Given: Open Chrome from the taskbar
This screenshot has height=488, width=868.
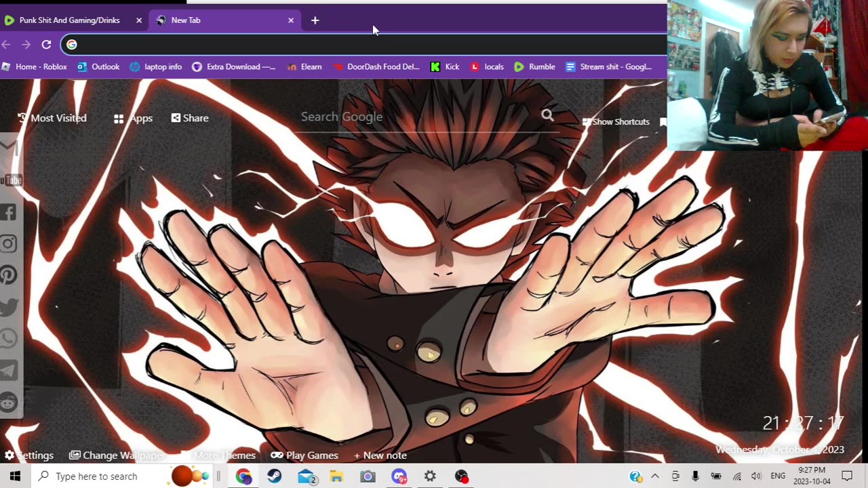Looking at the screenshot, I should tap(243, 476).
